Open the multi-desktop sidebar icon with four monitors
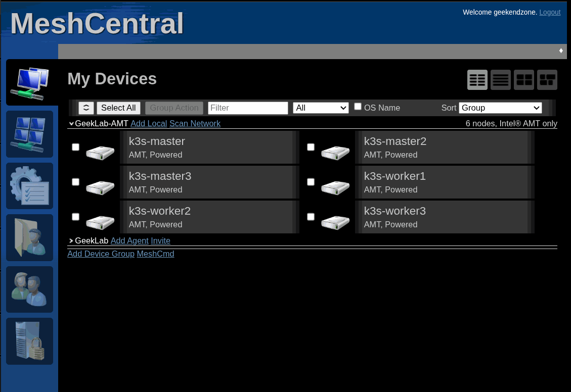This screenshot has width=571, height=392. [x=29, y=134]
